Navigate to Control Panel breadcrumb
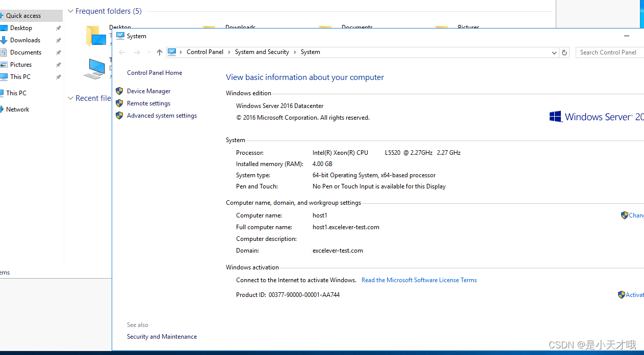Screen dimensions: 644x355 coord(204,51)
